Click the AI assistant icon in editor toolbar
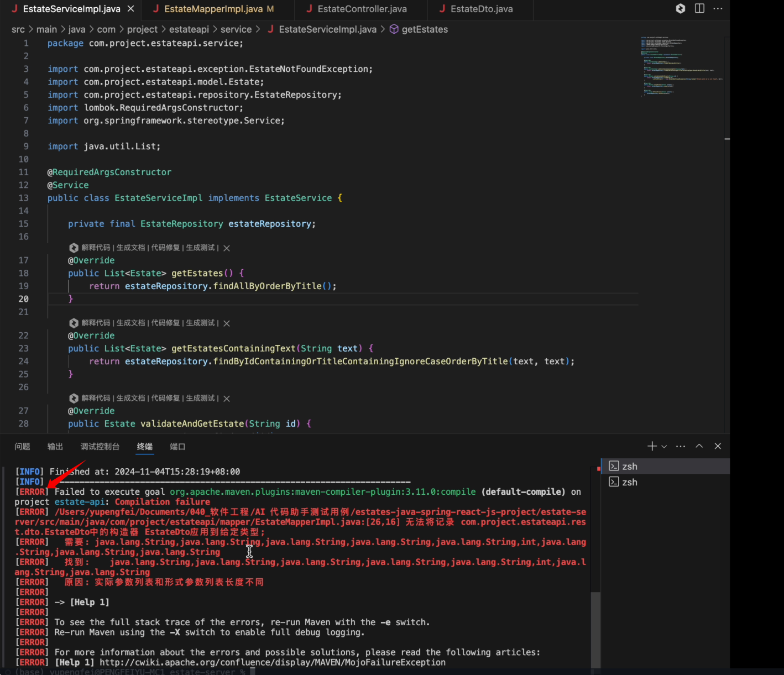Image resolution: width=784 pixels, height=675 pixels. point(681,8)
